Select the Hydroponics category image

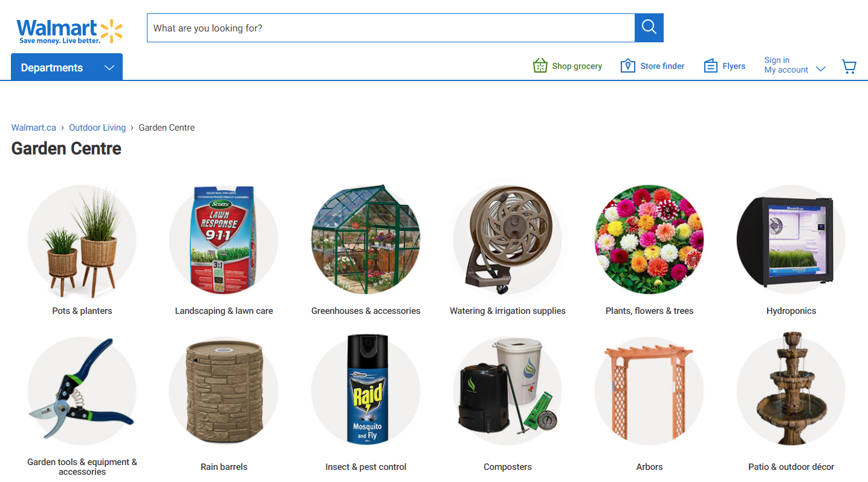pos(791,240)
